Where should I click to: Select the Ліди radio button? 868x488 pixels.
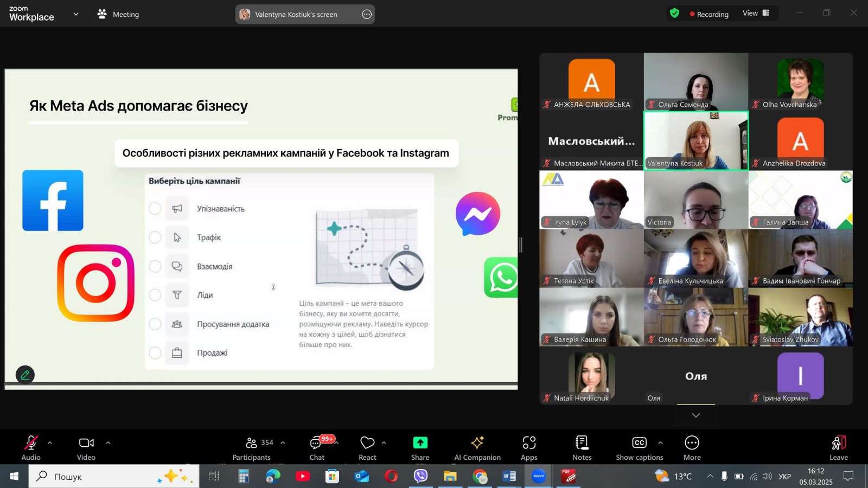click(x=155, y=295)
